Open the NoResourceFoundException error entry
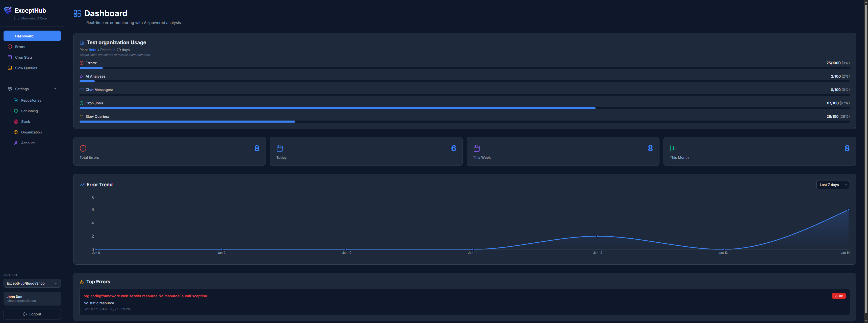Viewport: 868px width, 323px height. (145, 296)
